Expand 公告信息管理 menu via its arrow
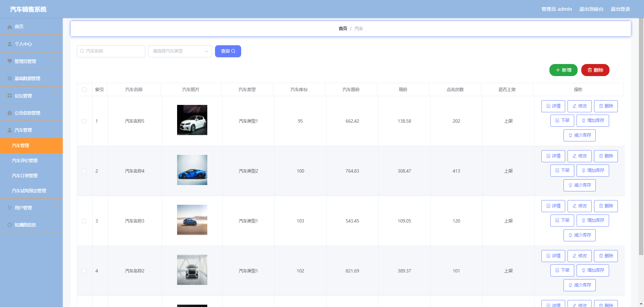Screen dimensions: 644x307 coord(55,113)
